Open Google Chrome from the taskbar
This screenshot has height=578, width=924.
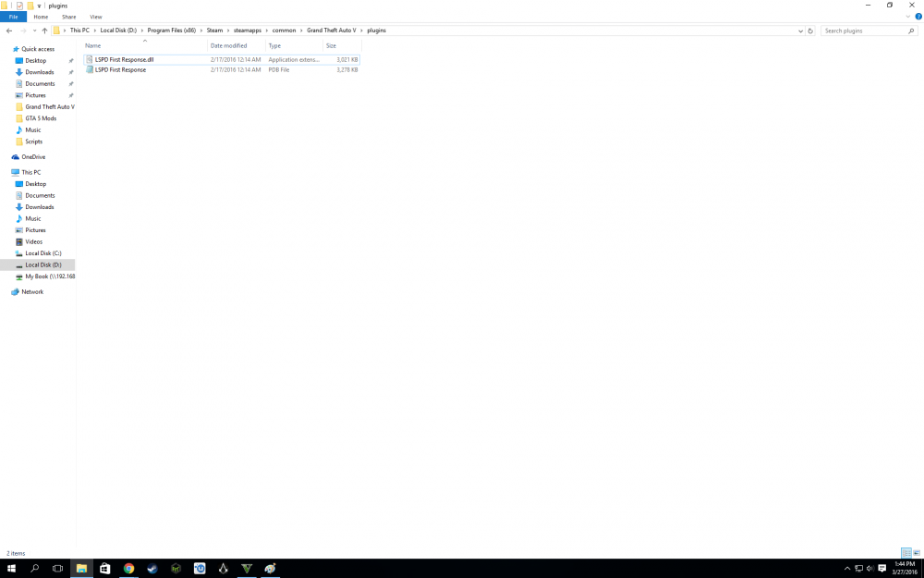(x=128, y=568)
